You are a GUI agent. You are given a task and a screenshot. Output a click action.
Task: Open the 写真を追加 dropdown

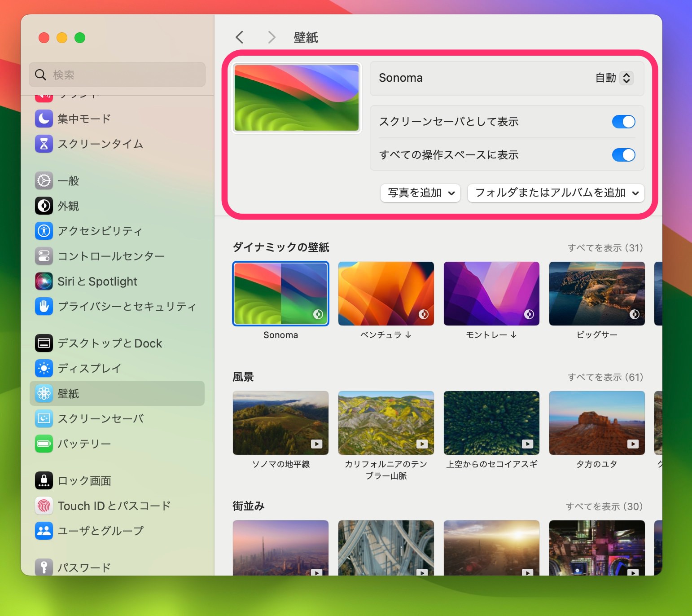(420, 193)
